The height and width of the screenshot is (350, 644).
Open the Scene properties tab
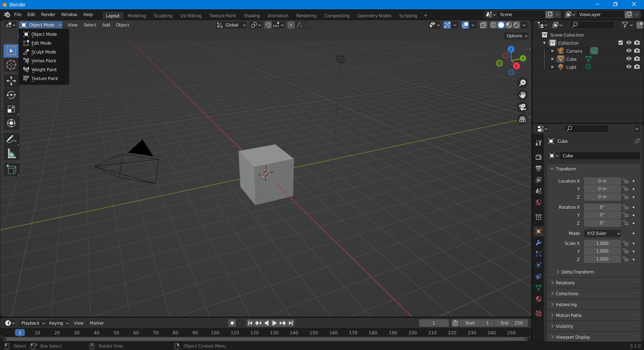click(x=539, y=191)
